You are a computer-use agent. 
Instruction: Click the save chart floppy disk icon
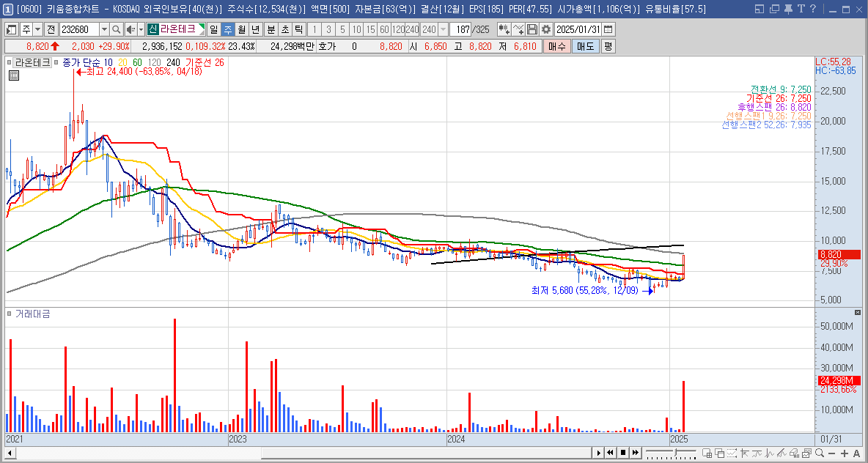[x=532, y=29]
